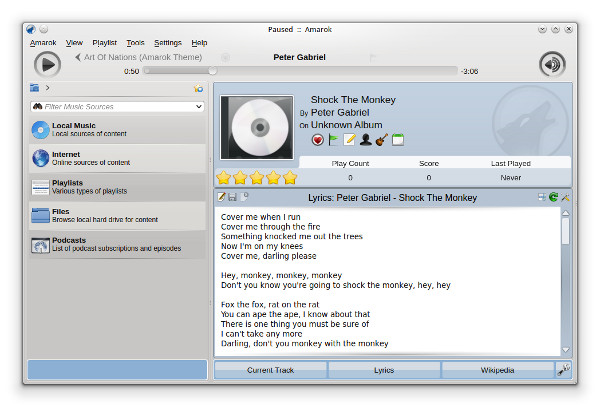Click the seek slider knob at 0:50
Viewport: 600px width, 407px height.
pyautogui.click(x=212, y=71)
